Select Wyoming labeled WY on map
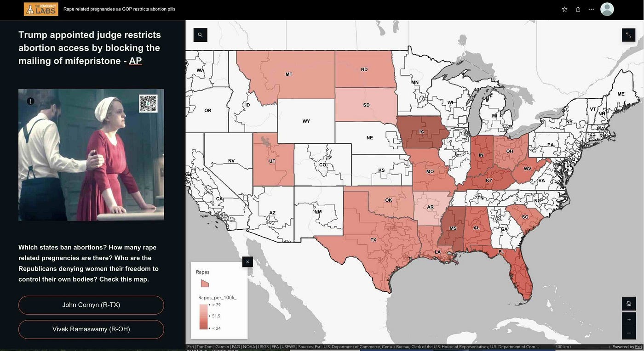This screenshot has height=351, width=644. coord(306,121)
